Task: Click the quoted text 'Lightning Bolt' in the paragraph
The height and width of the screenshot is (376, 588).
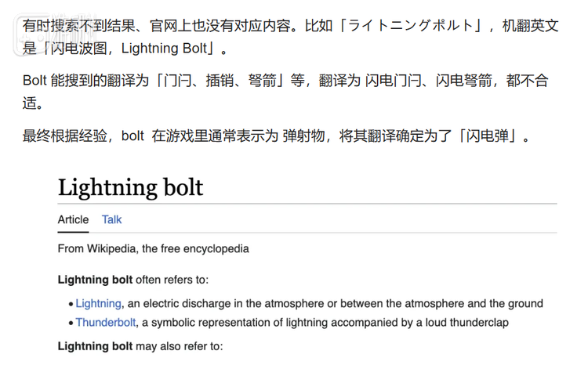Action: pos(165,49)
